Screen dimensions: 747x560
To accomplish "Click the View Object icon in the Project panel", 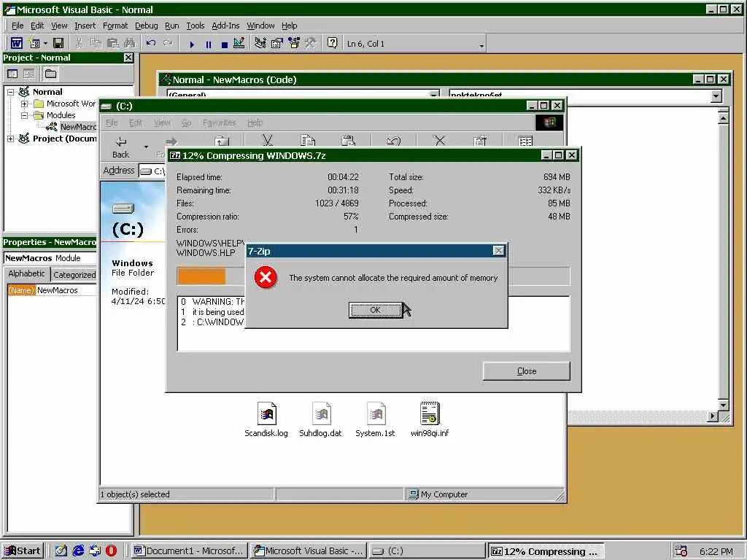I will (29, 74).
